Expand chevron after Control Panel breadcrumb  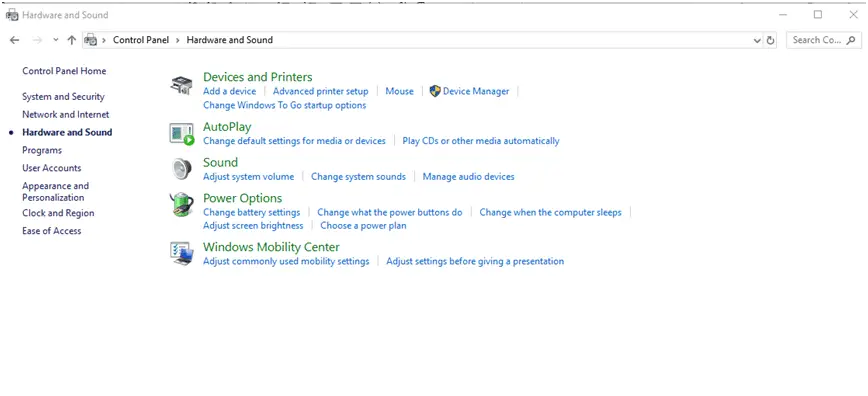[x=178, y=40]
